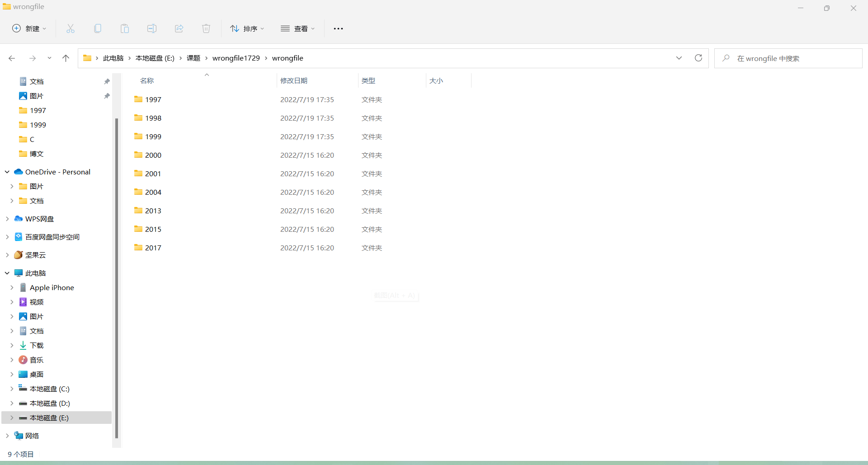This screenshot has height=465, width=868.
Task: Open 视频 library in sidebar
Action: [x=36, y=302]
